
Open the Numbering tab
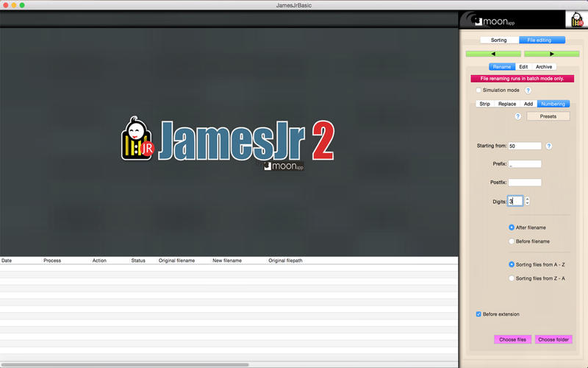click(553, 104)
